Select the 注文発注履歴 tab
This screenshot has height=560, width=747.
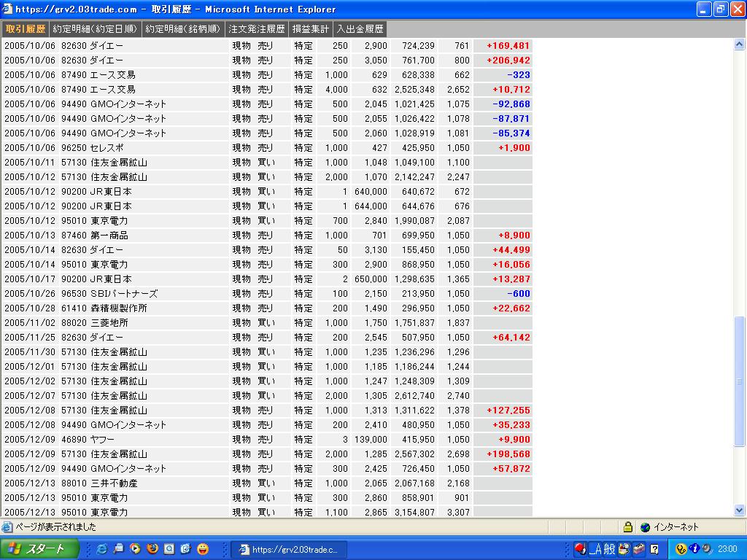pyautogui.click(x=257, y=29)
